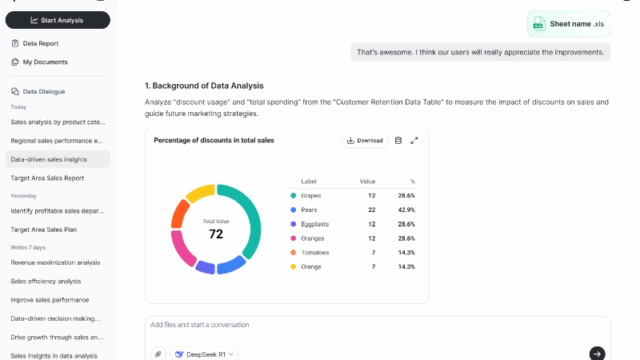Click the Data Dialogue chat icon

(x=15, y=91)
